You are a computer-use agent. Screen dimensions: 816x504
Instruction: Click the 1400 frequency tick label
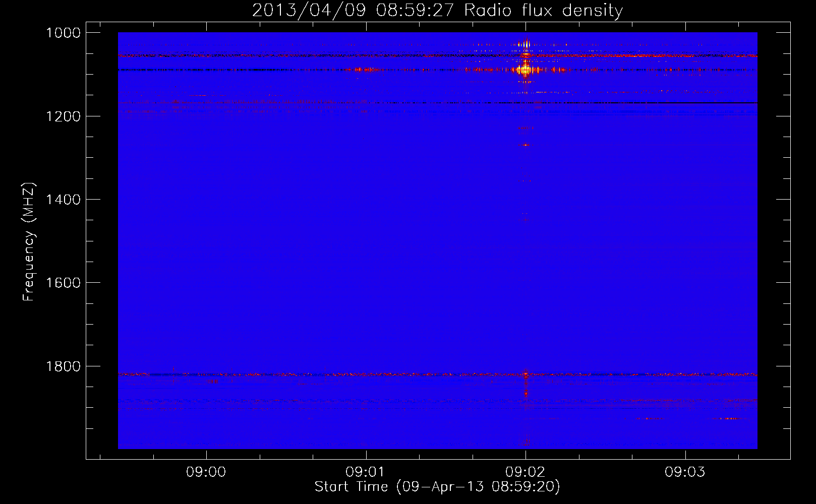63,200
